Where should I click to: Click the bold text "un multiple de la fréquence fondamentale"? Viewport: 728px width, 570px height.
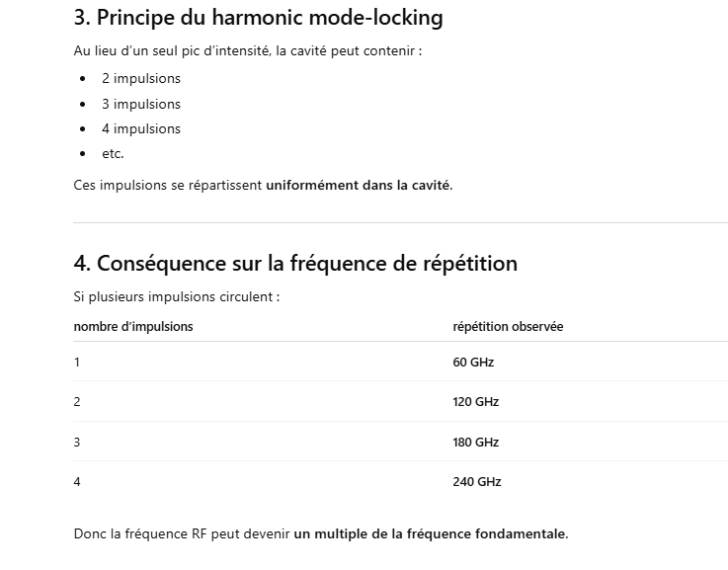(x=430, y=534)
